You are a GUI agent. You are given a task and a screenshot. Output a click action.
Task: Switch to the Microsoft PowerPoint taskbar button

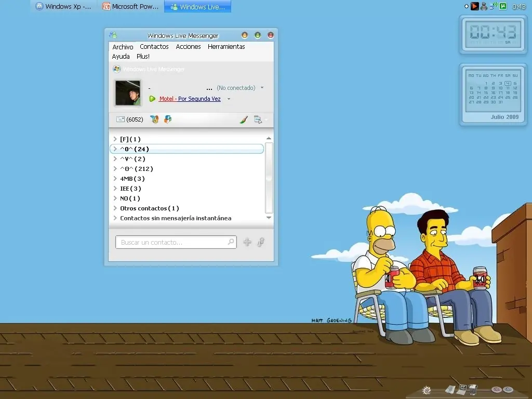[131, 6]
